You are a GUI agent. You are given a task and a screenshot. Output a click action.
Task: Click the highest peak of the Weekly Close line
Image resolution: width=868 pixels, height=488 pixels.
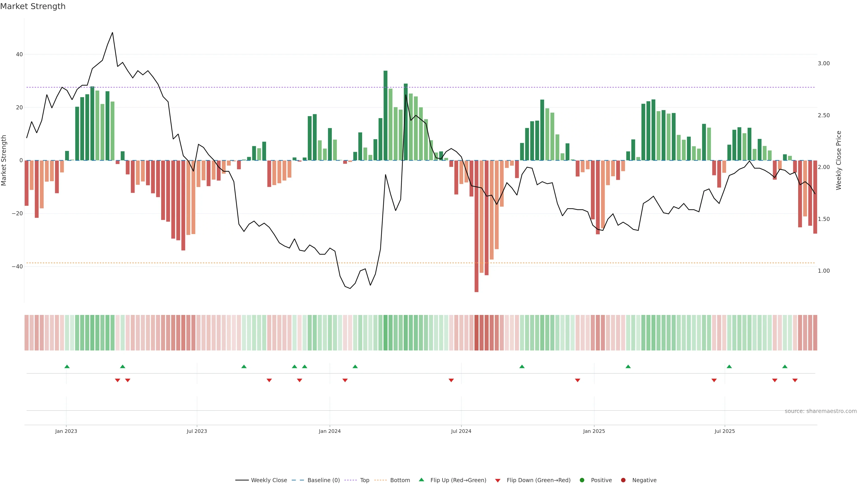point(112,33)
